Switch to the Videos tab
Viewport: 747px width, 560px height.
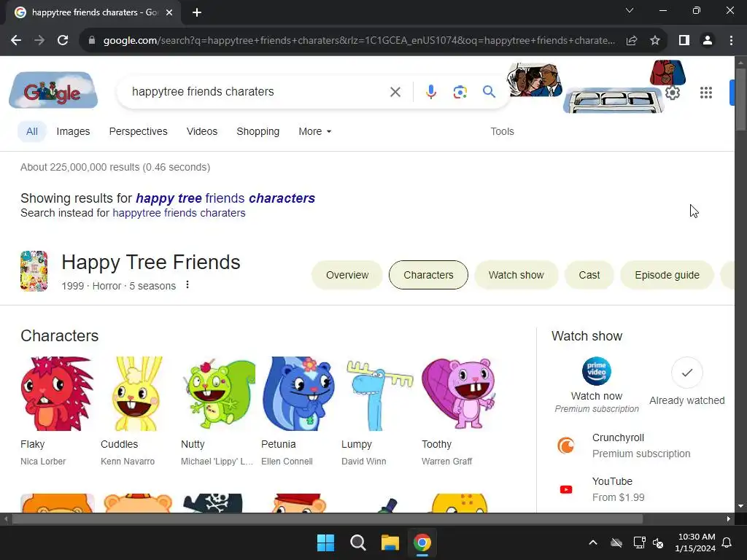[x=202, y=131]
